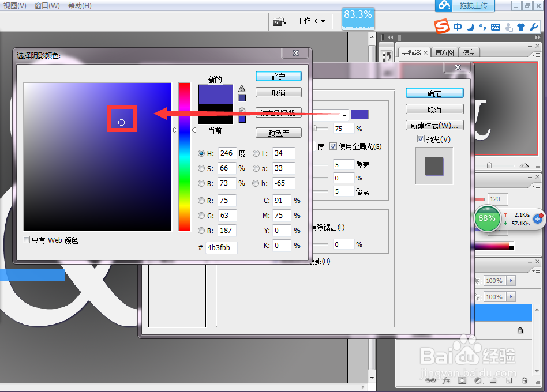Create a new group with folder icon
The image size is (547, 392).
pos(493,380)
